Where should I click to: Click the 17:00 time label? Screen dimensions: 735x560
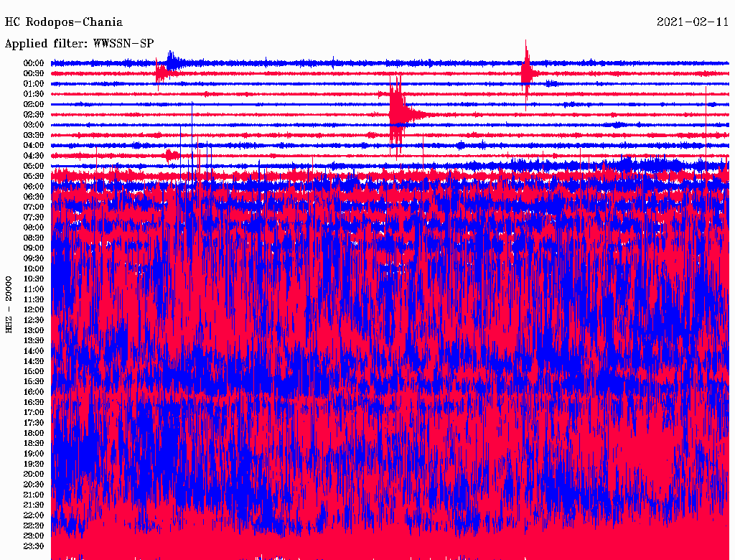[x=34, y=413]
